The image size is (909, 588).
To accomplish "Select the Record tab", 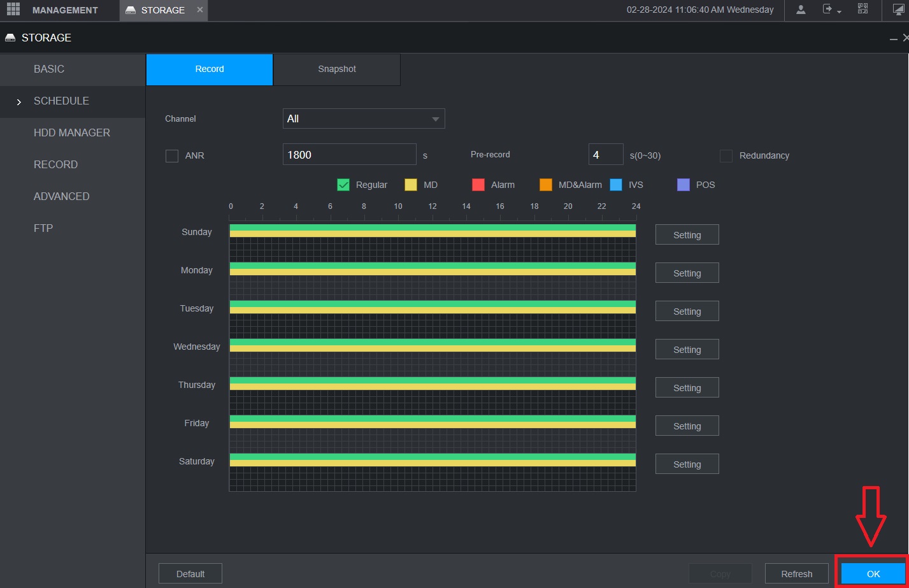I will (210, 69).
